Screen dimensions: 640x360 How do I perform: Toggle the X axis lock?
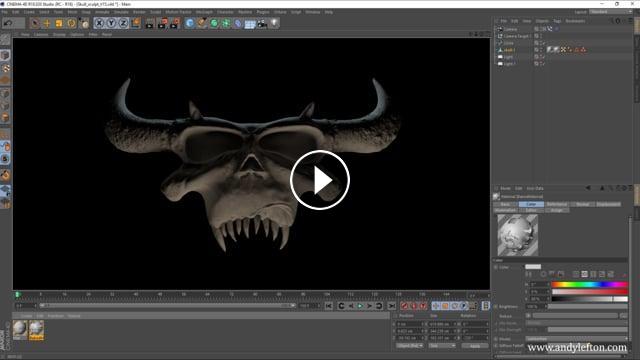[x=99, y=23]
